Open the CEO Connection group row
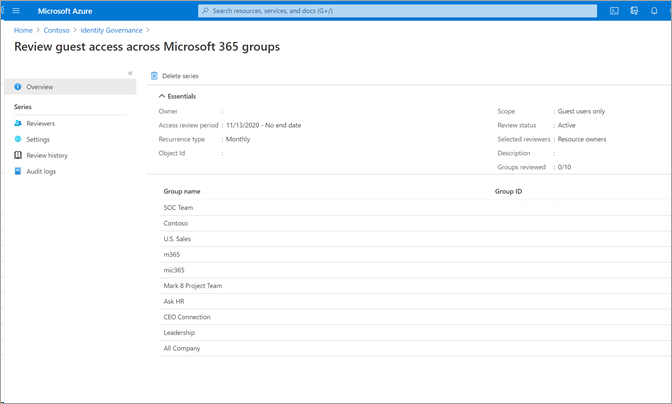The height and width of the screenshot is (404, 672). [x=187, y=317]
